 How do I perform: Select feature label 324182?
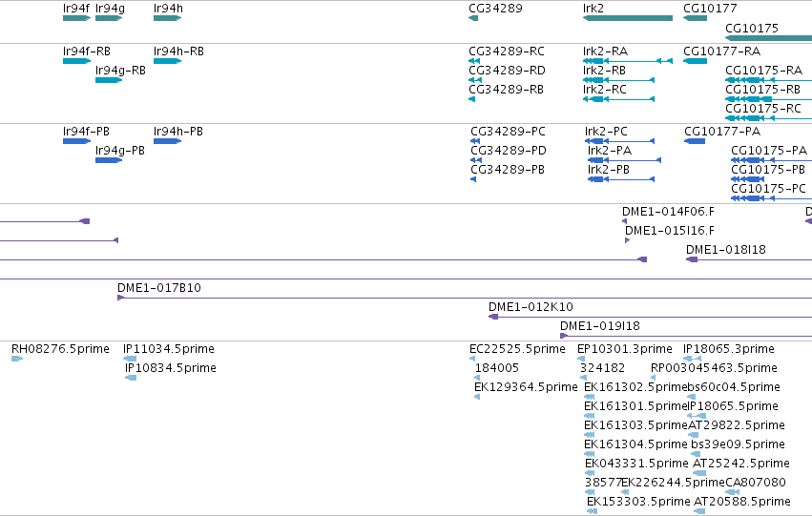click(602, 368)
